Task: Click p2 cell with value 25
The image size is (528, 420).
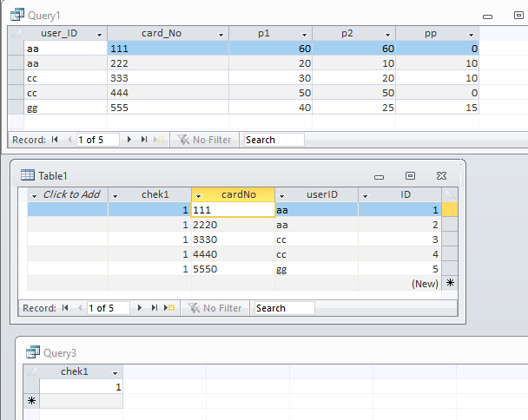Action: coord(354,108)
